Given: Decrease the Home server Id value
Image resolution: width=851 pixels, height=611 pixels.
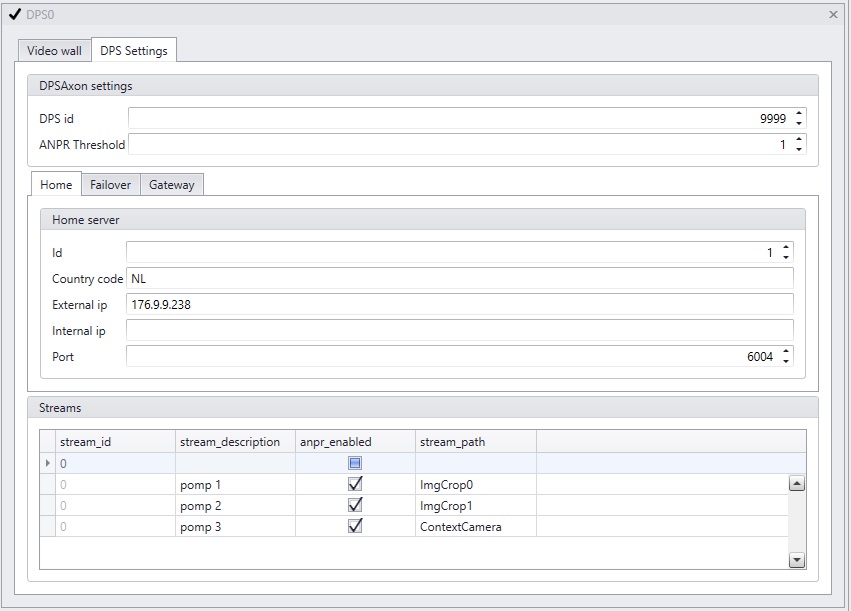Looking at the screenshot, I should pyautogui.click(x=786, y=257).
